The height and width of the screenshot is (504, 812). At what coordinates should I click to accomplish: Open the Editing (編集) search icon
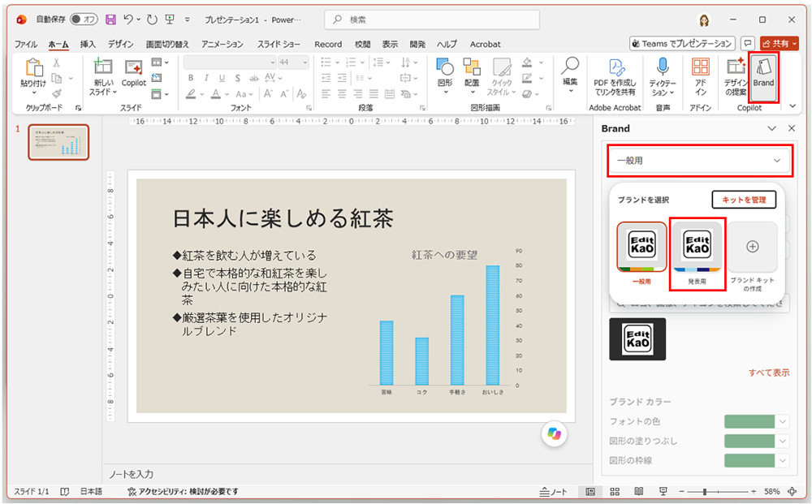(x=570, y=75)
